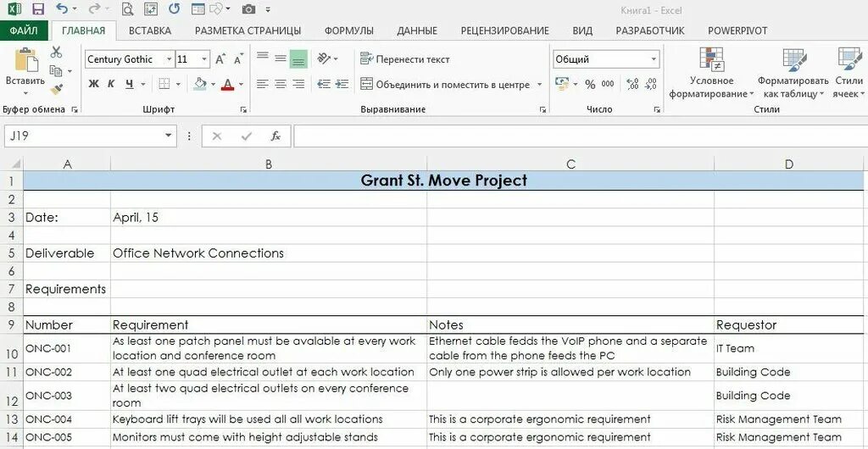Increase decimal places

(x=632, y=84)
